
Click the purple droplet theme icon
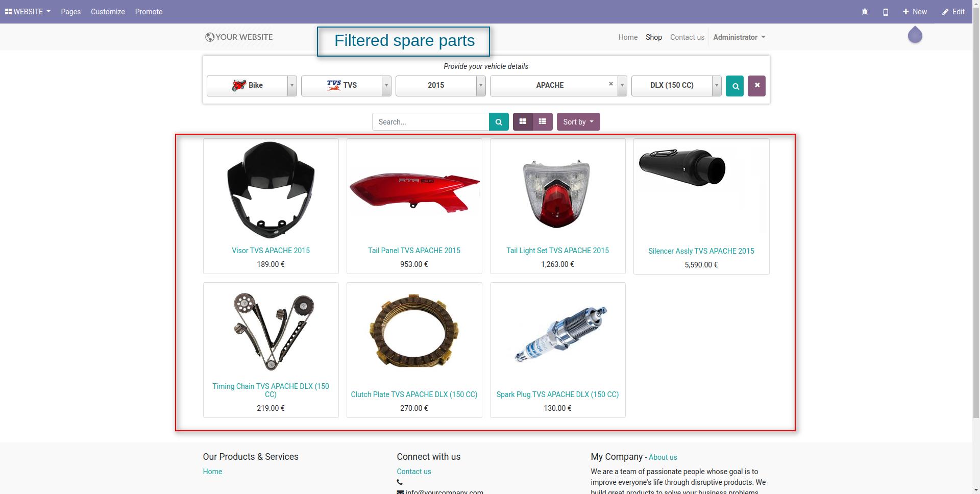coord(915,35)
